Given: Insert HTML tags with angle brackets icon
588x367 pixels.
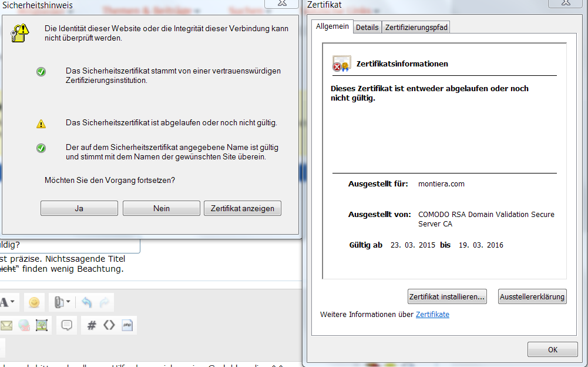Looking at the screenshot, I should (109, 325).
